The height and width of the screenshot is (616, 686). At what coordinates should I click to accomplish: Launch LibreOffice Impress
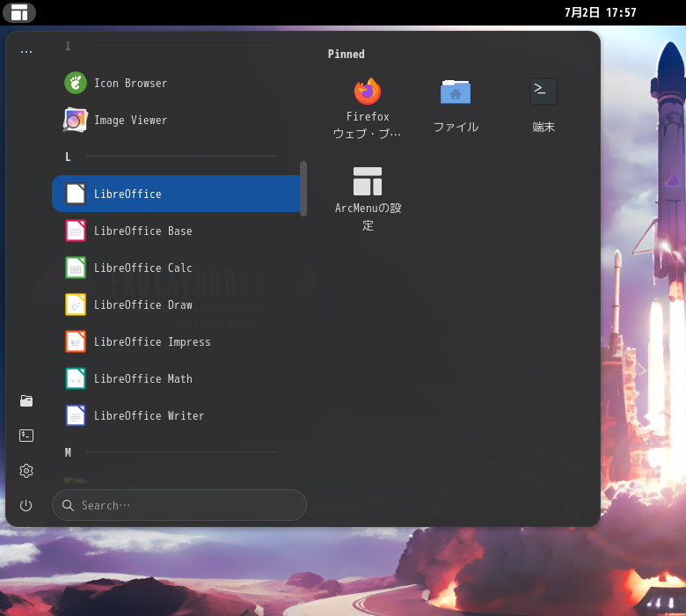click(176, 341)
